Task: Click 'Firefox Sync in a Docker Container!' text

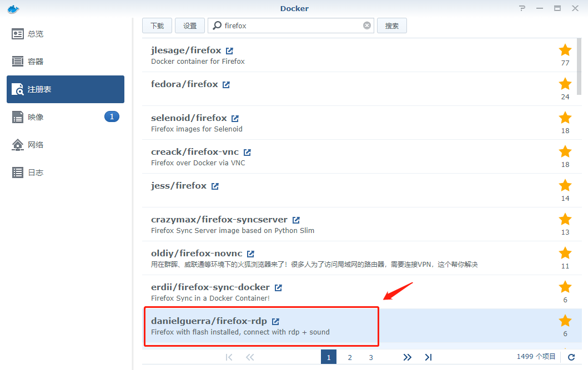Action: [210, 298]
